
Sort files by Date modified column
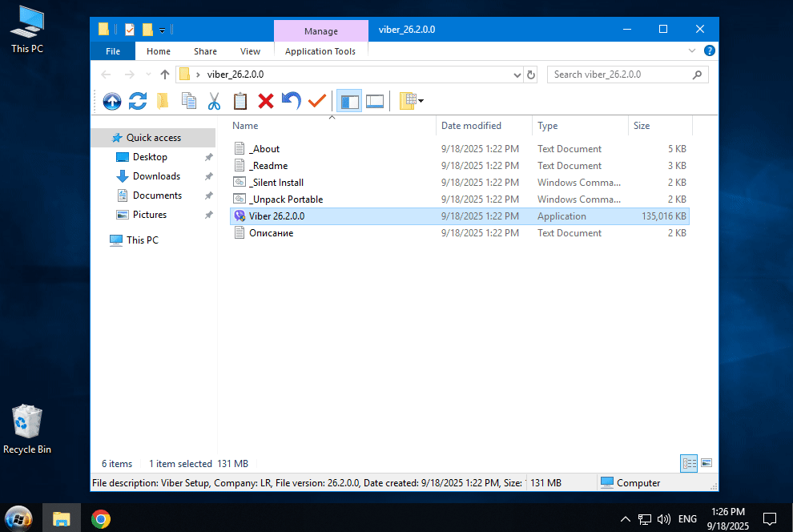471,126
